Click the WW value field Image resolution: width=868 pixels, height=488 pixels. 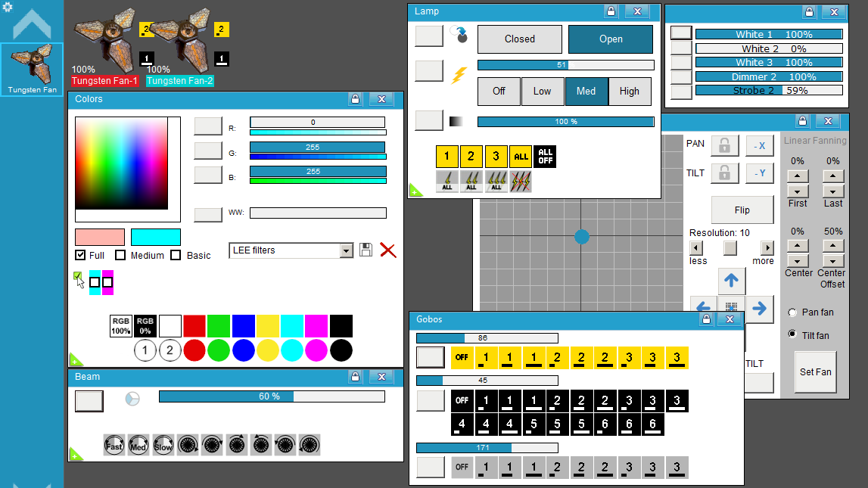[x=318, y=213]
